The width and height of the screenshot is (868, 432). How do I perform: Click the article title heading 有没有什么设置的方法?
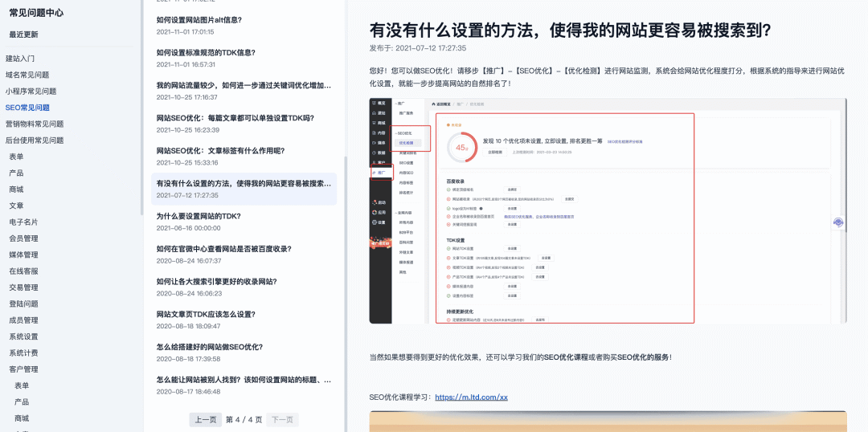tap(570, 31)
